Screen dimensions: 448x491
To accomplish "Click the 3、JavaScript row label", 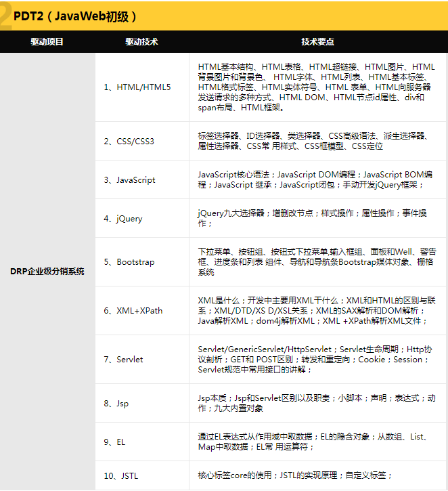I will pos(130,180).
